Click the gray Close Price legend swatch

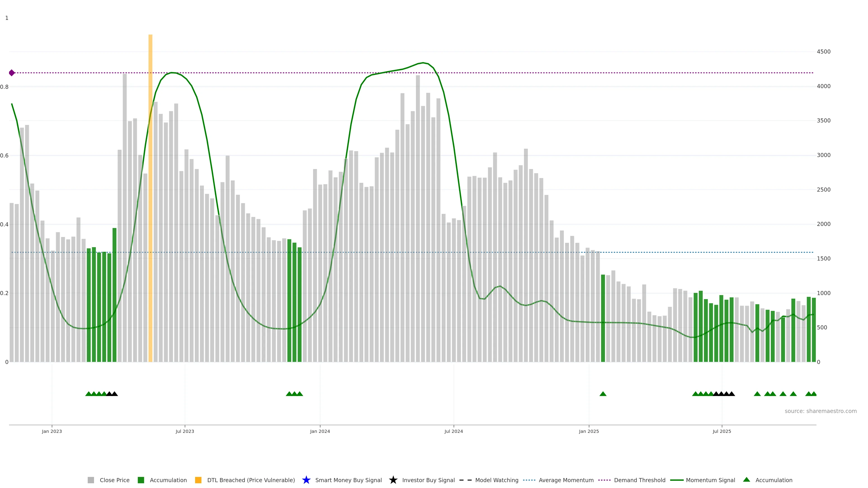[91, 480]
